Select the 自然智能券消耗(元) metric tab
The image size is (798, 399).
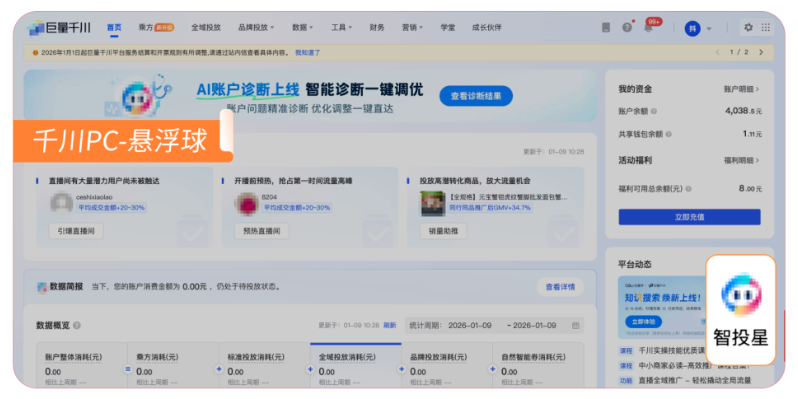(x=538, y=366)
